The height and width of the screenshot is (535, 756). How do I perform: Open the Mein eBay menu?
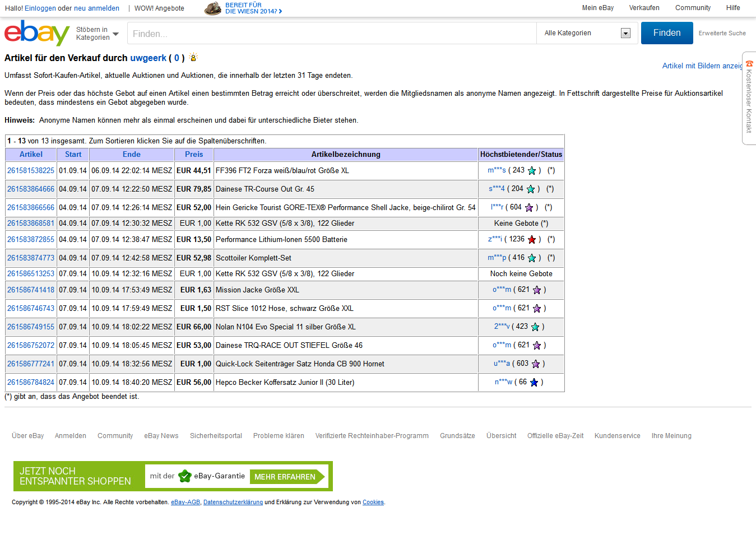597,8
